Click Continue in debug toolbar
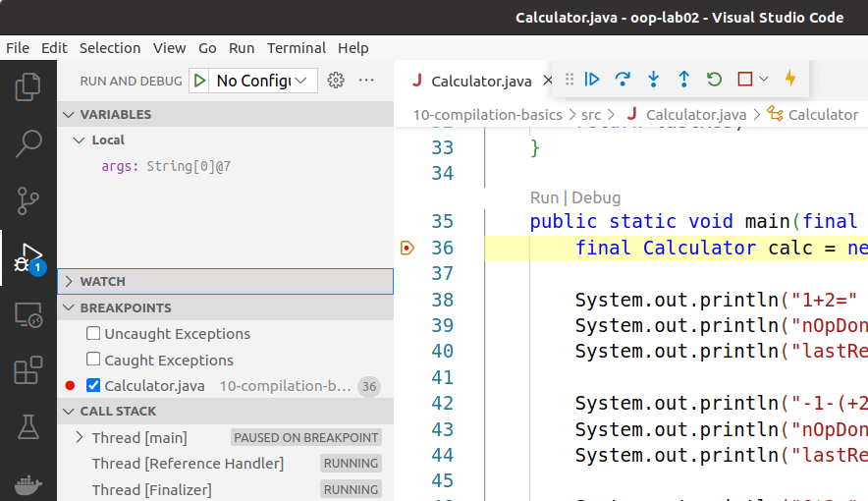The width and height of the screenshot is (868, 501). tap(592, 80)
